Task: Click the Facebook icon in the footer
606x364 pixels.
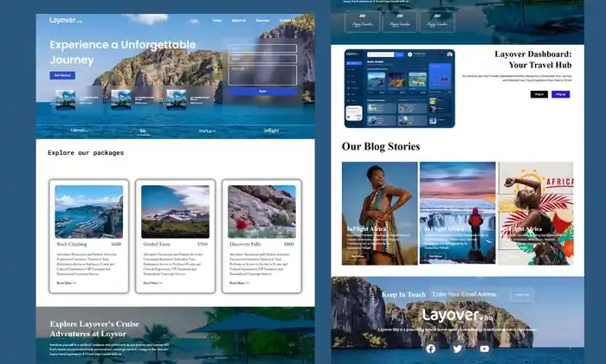Action: coord(430,348)
